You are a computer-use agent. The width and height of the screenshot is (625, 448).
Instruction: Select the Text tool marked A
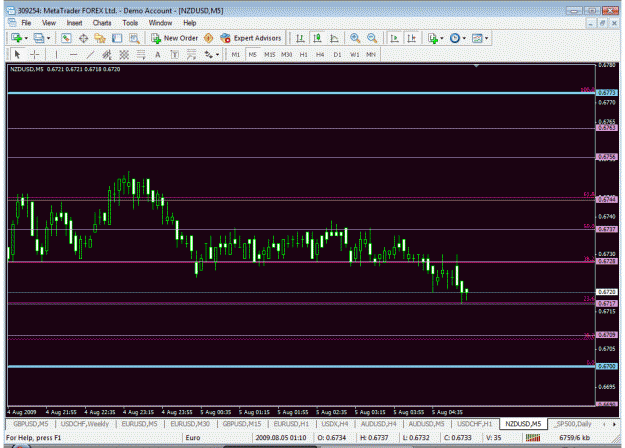click(158, 55)
